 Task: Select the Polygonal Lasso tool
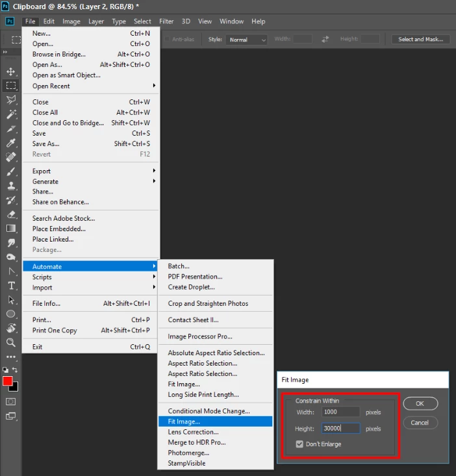tap(11, 100)
